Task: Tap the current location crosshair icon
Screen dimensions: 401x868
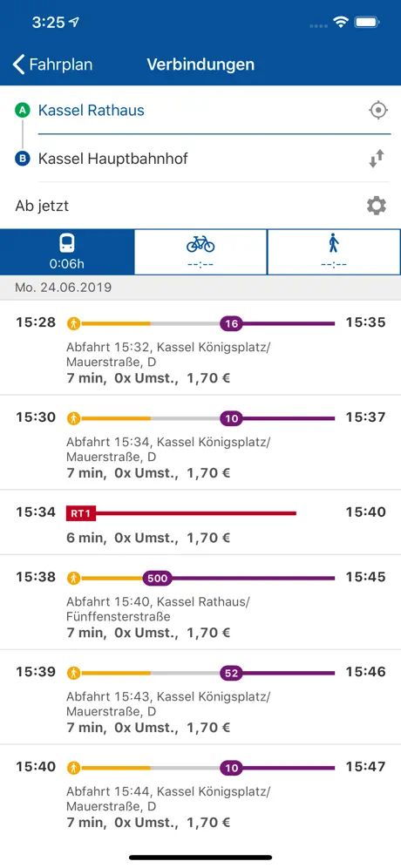Action: [x=378, y=110]
